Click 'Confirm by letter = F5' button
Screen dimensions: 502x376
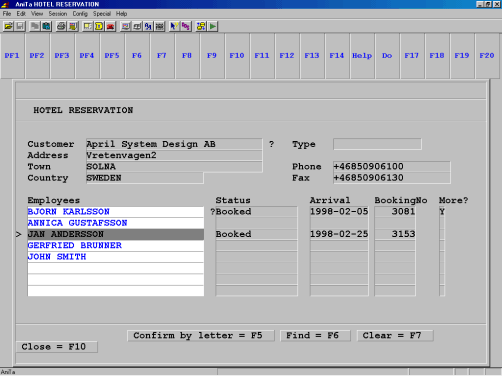tap(201, 335)
